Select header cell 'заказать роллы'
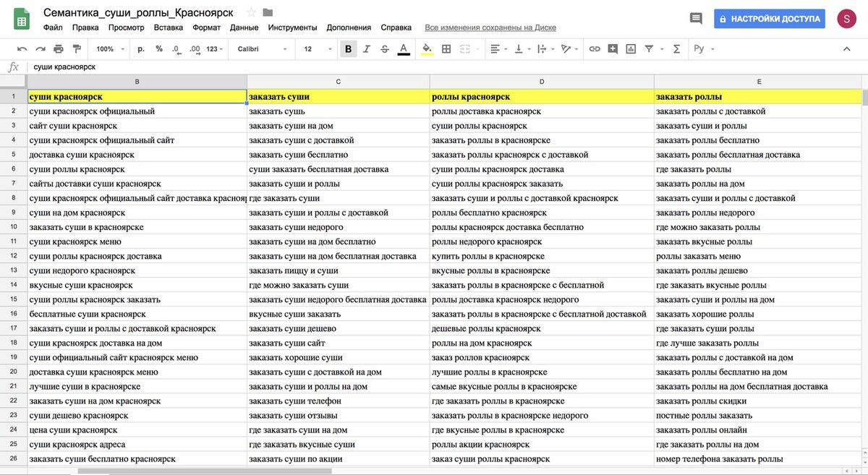868x475 pixels. (x=758, y=96)
